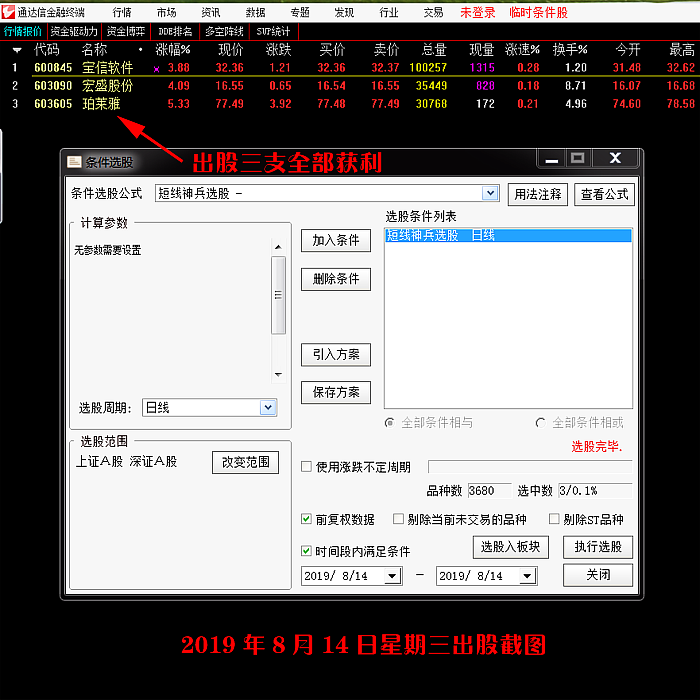
Task: Click the 通达信 app logo icon
Action: [8, 12]
